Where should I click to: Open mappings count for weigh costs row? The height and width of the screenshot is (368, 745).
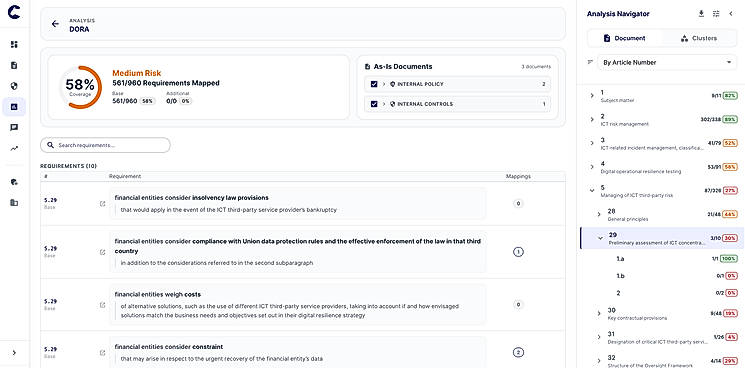(518, 305)
